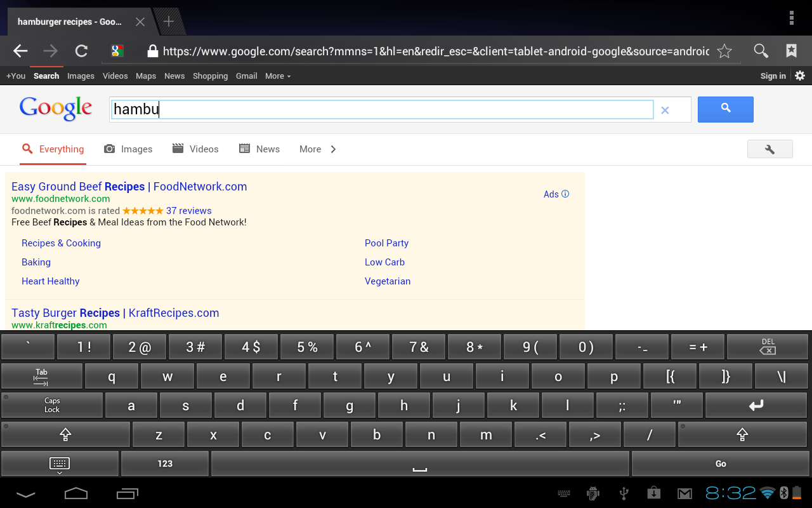Tap the DEL backspace key

(x=768, y=347)
